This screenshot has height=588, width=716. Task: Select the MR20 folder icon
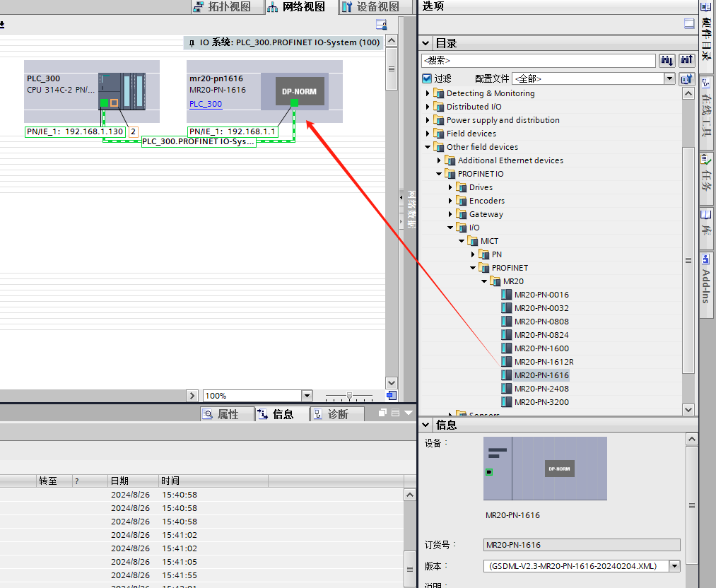pyautogui.click(x=495, y=281)
